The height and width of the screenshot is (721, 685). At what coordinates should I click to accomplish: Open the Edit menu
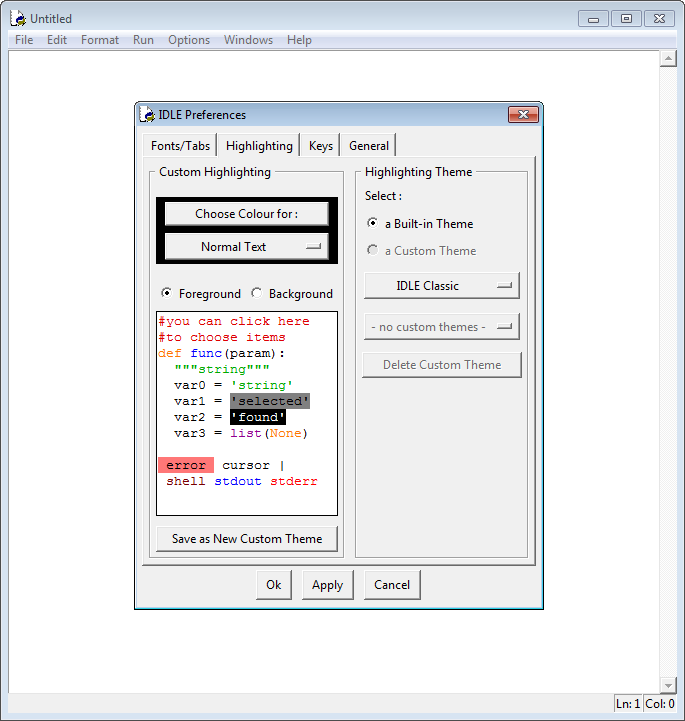(x=57, y=40)
